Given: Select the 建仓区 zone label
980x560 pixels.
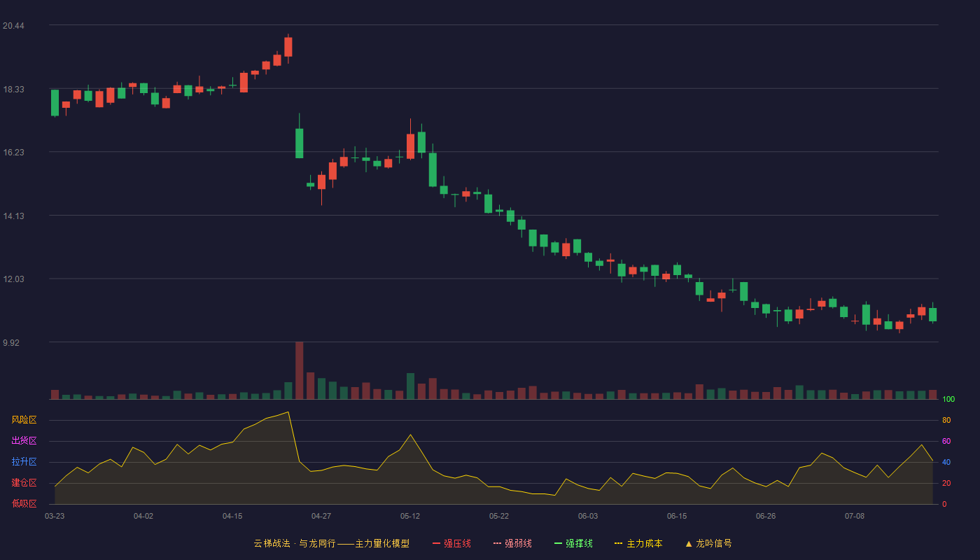Looking at the screenshot, I should click(24, 483).
